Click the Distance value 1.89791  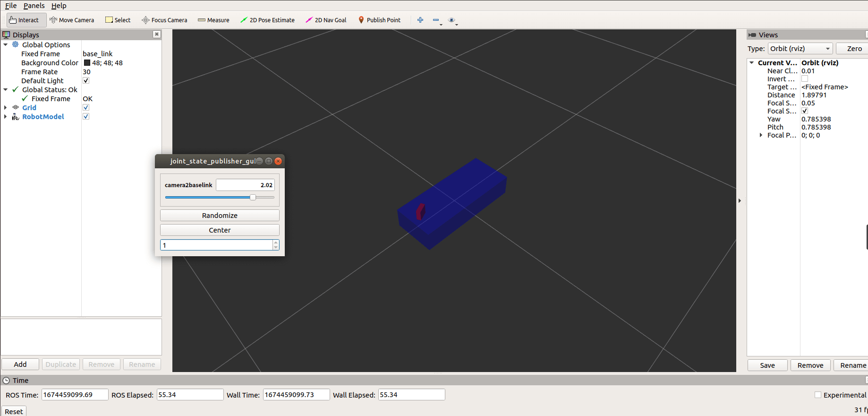(x=814, y=95)
